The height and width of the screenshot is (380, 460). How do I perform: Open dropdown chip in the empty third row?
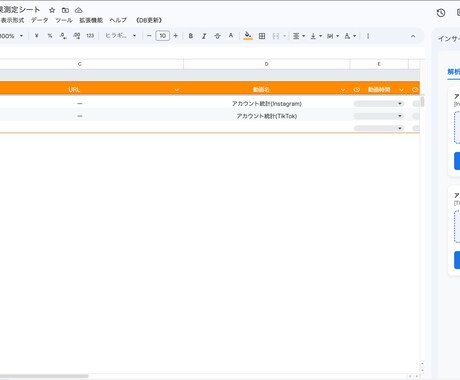click(x=379, y=128)
